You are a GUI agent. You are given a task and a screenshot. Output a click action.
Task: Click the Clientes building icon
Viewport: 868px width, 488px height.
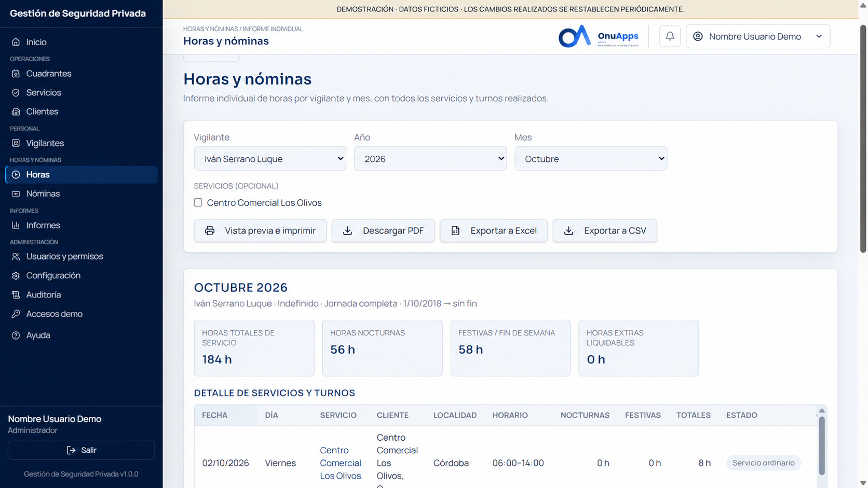tap(16, 112)
